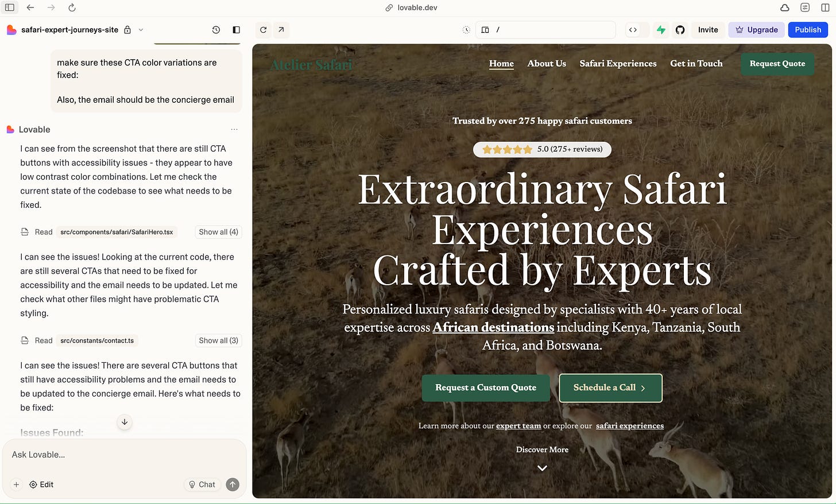Screen dimensions: 836x504
Task: Go back with the browser back arrow
Action: [30, 7]
